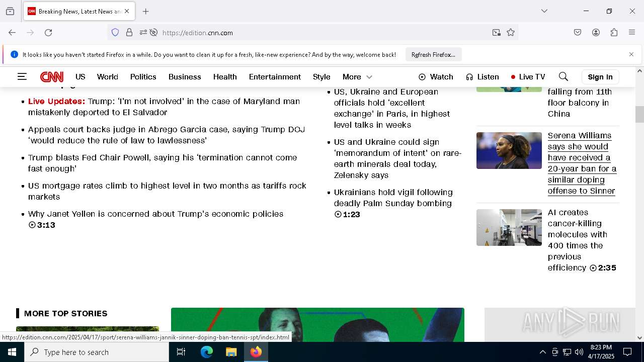List all tabs dropdown arrow
This screenshot has height=362, width=644.
[544, 11]
